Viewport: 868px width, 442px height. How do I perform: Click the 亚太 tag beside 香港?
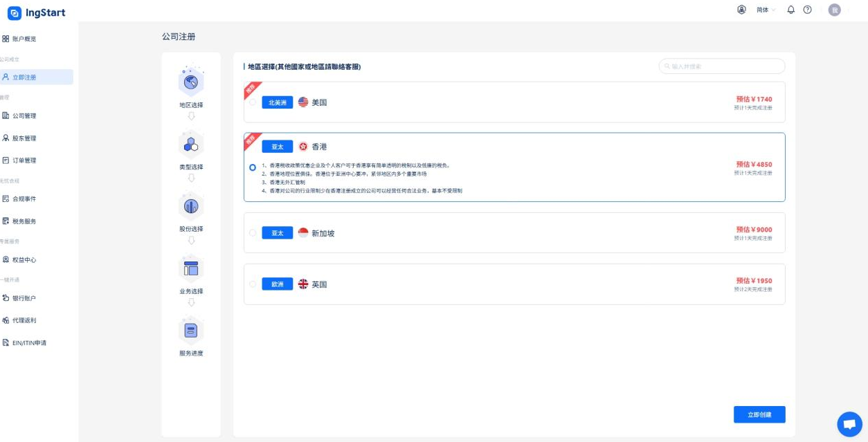[278, 147]
